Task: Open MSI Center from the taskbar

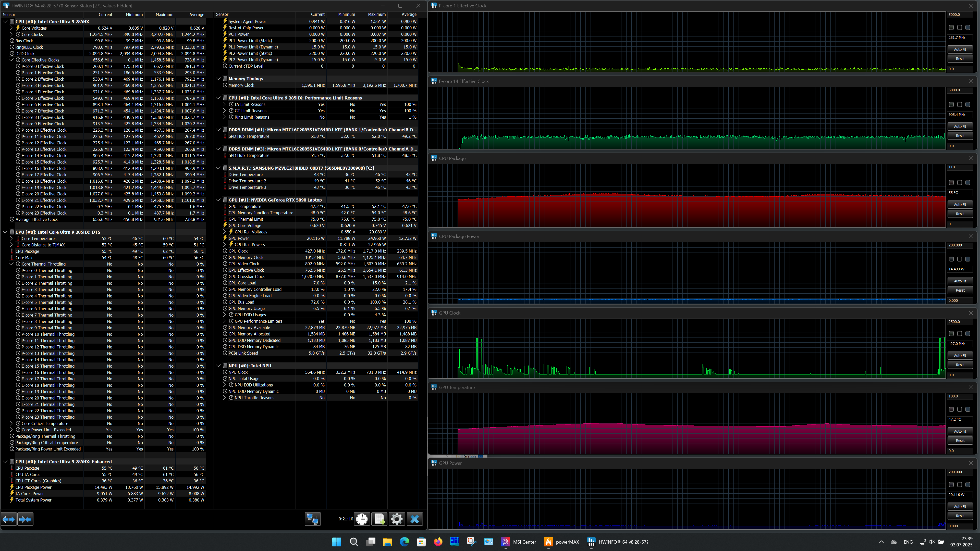Action: click(519, 542)
